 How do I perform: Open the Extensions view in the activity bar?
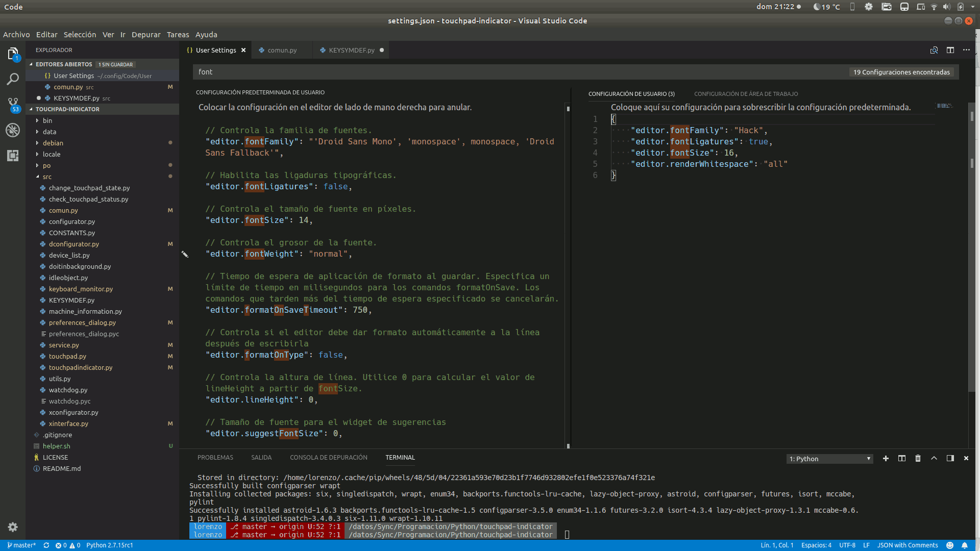(13, 156)
